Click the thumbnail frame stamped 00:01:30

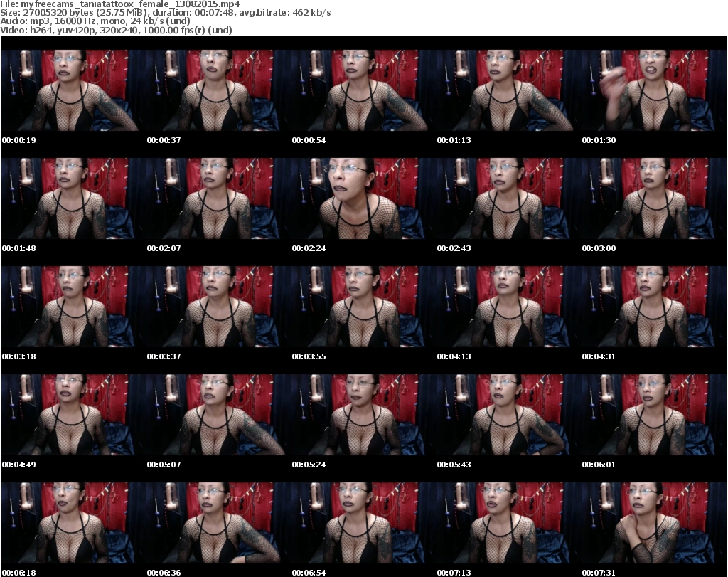pyautogui.click(x=654, y=90)
